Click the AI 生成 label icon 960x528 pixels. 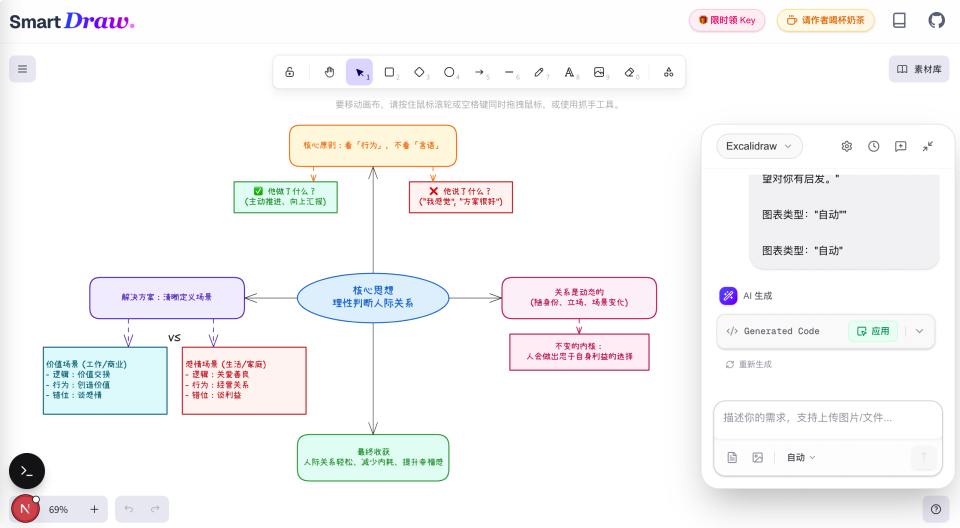tap(729, 296)
